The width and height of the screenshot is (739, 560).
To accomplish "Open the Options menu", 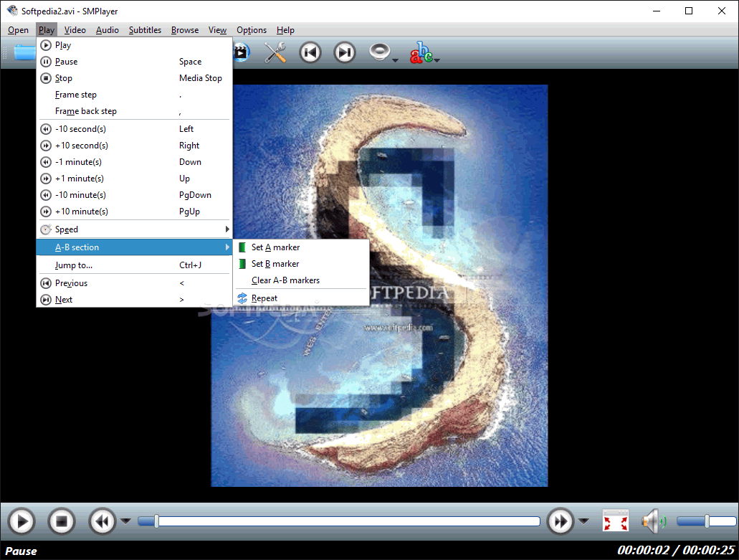I will coord(252,30).
